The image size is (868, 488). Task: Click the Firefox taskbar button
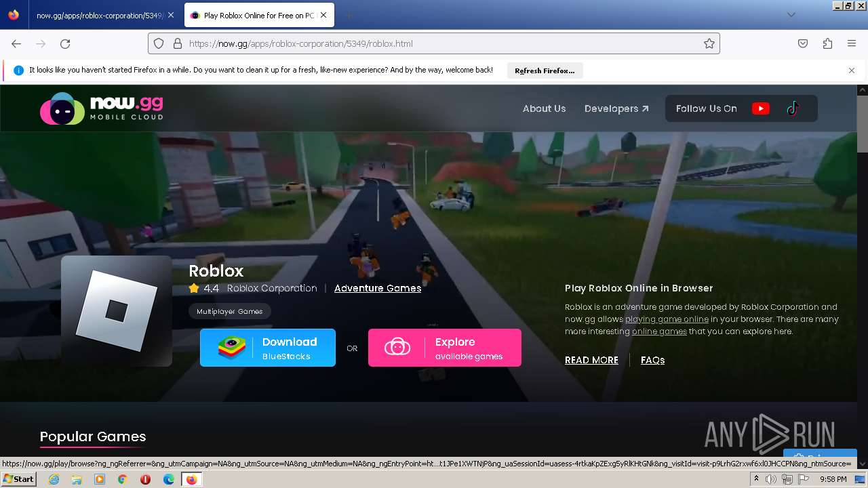pyautogui.click(x=192, y=479)
